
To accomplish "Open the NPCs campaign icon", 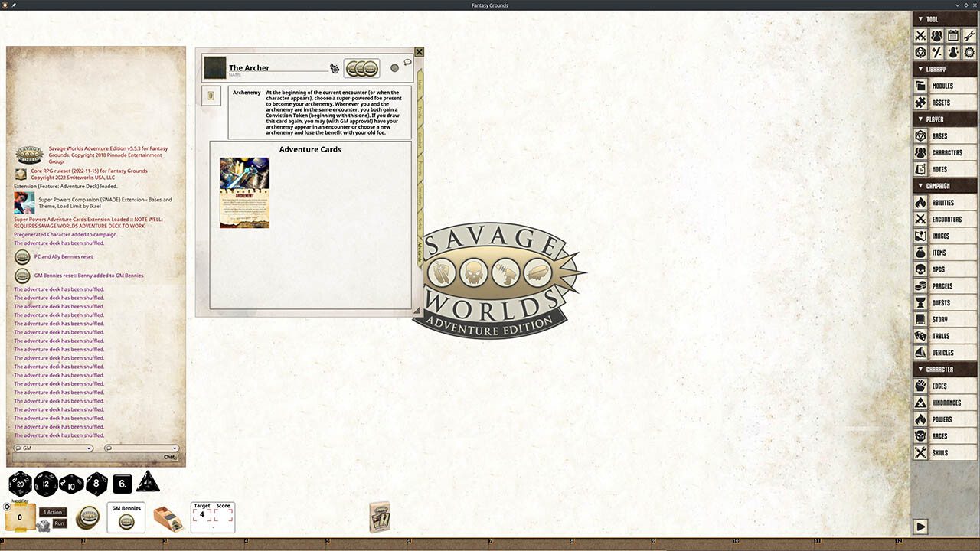I will 920,269.
